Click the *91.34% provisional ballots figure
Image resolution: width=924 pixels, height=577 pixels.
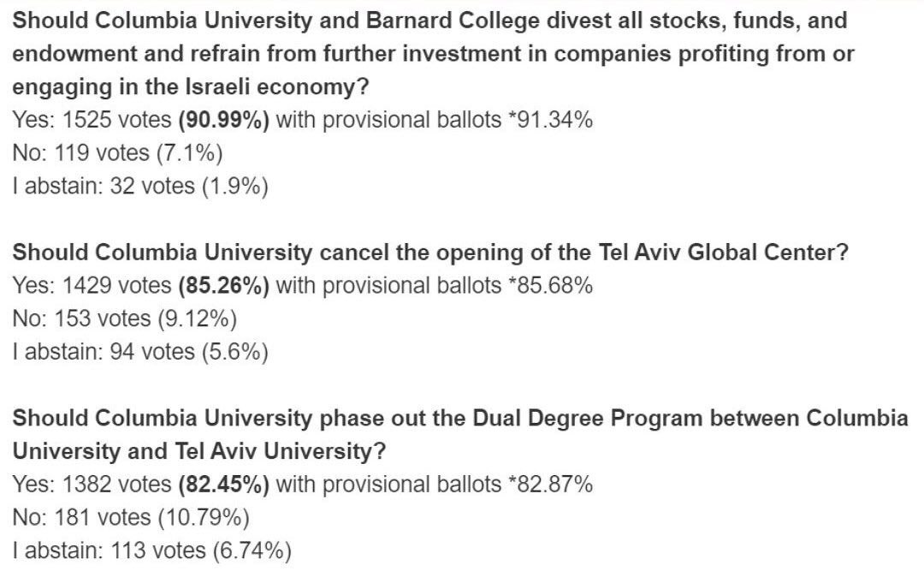tap(550, 120)
